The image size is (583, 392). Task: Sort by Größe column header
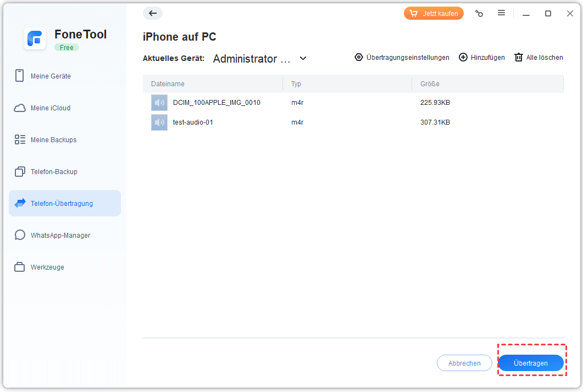pyautogui.click(x=430, y=84)
